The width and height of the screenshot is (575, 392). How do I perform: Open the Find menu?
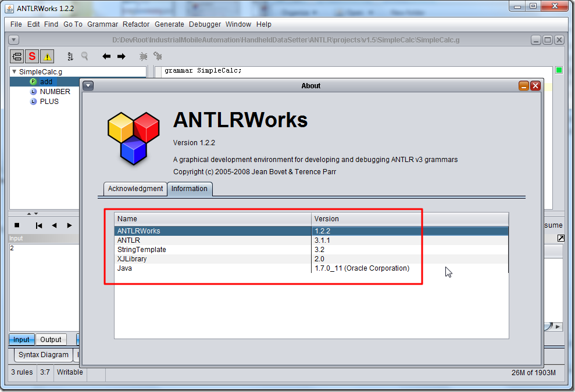tap(51, 24)
